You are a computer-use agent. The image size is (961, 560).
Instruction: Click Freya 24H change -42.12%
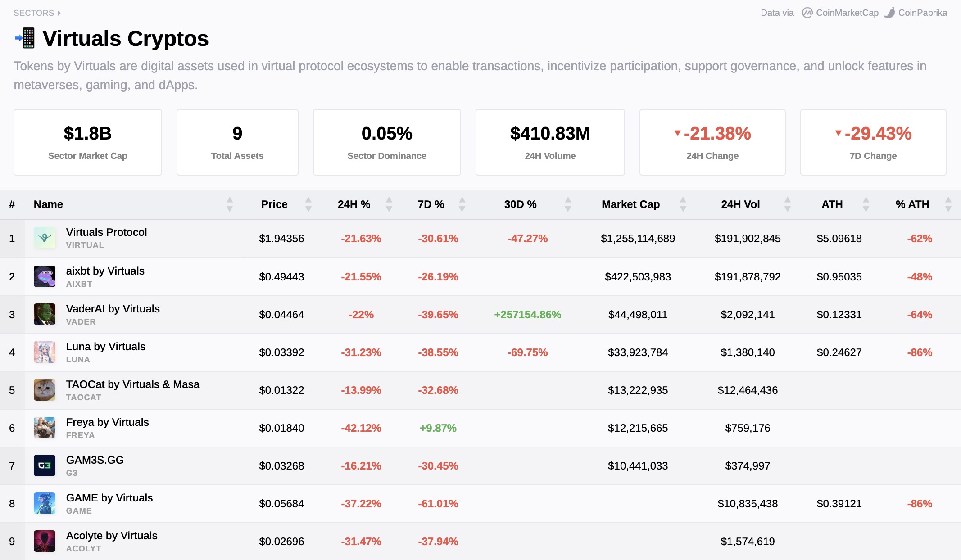(361, 428)
